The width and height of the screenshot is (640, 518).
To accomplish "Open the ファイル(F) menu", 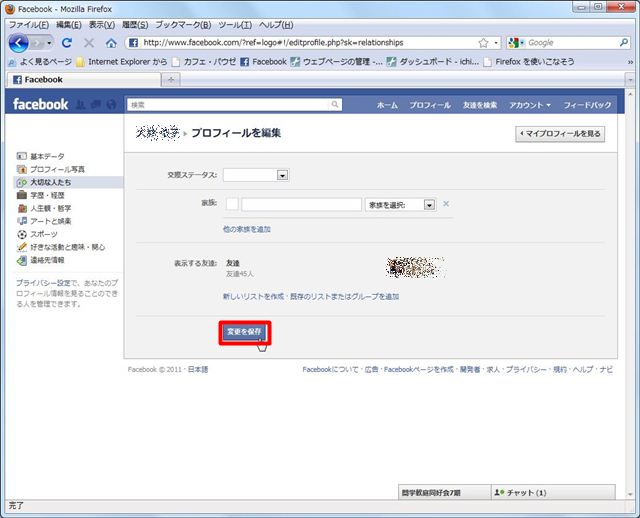I will pyautogui.click(x=29, y=25).
